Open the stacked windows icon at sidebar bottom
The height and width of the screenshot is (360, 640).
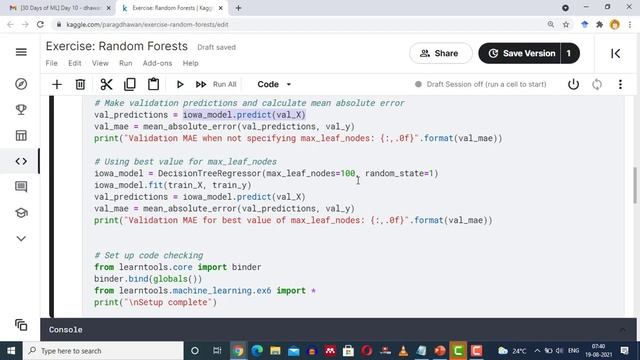tap(21, 325)
